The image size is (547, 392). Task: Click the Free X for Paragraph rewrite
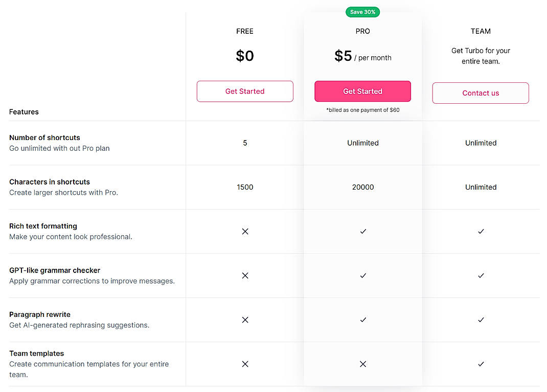point(245,320)
